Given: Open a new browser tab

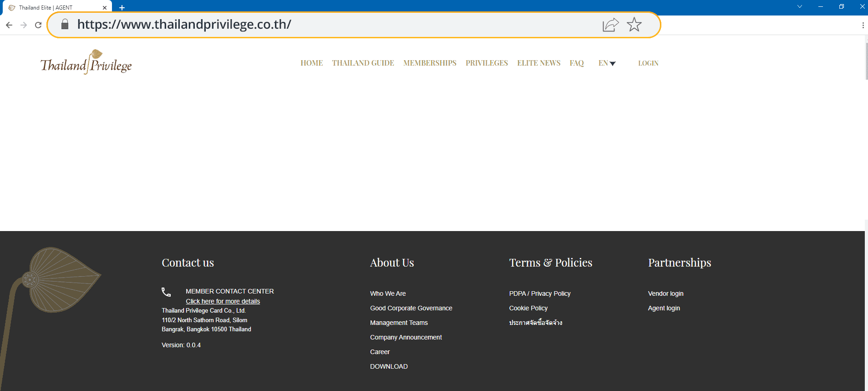Looking at the screenshot, I should pos(122,8).
